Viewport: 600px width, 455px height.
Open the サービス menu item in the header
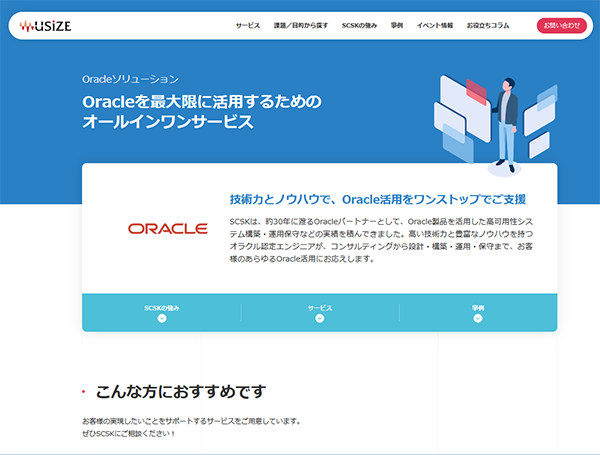pos(248,26)
